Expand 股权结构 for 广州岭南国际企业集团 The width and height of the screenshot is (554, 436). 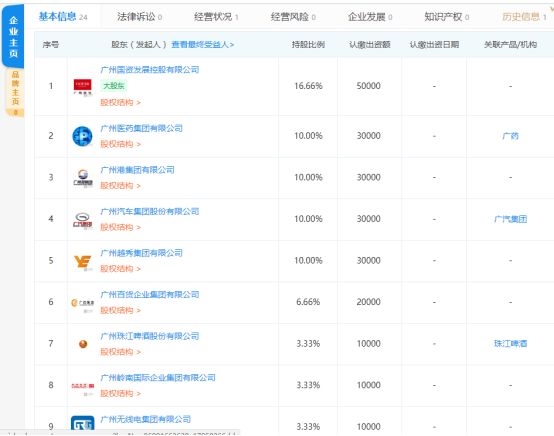coord(120,394)
